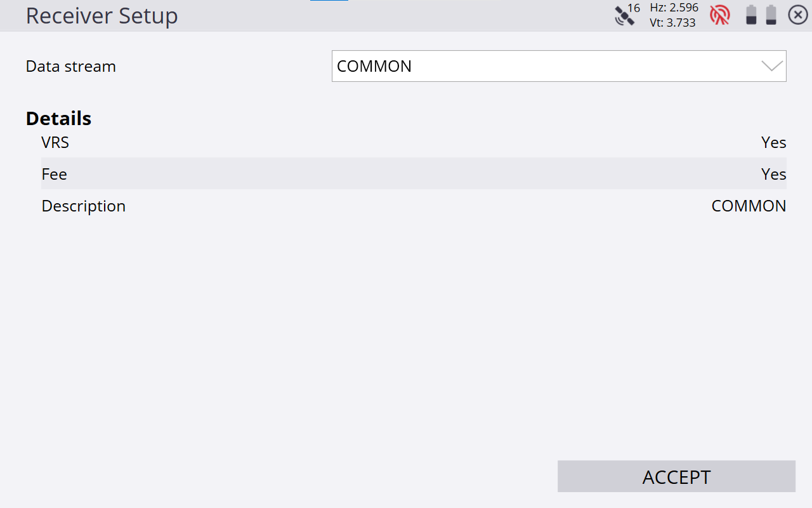Click the satellite count number 16
This screenshot has width=812, height=508.
[634, 8]
